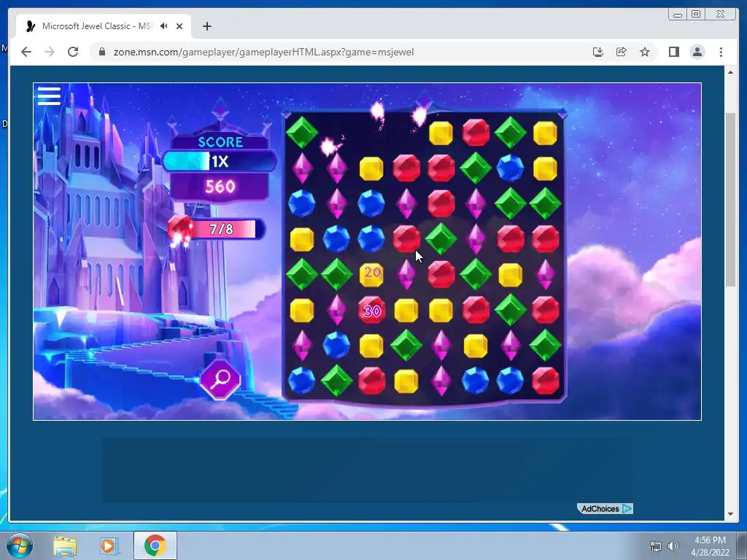Click the AdChoices link

[x=605, y=508]
